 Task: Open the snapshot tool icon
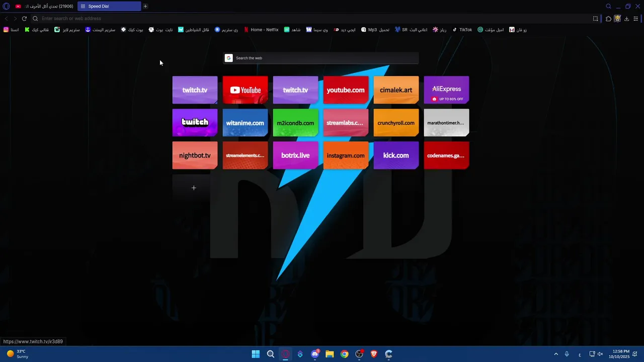(596, 19)
